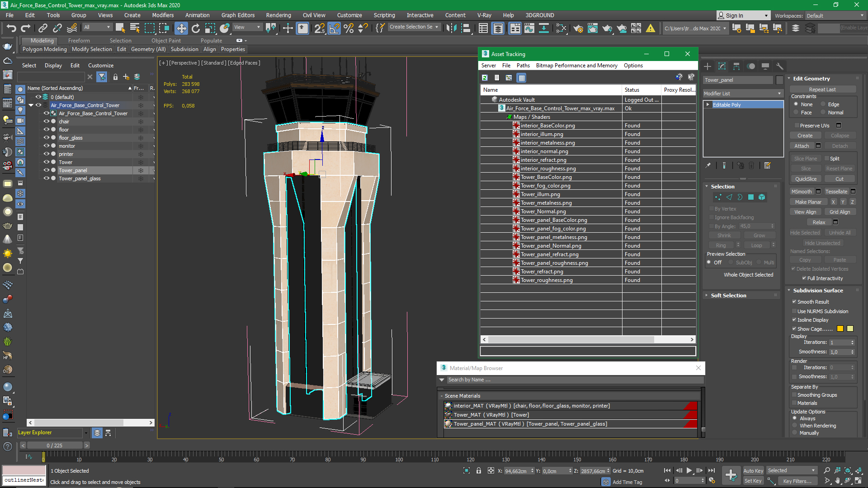The image size is (868, 488).
Task: Open the Sign In dropdown
Action: [x=743, y=15]
